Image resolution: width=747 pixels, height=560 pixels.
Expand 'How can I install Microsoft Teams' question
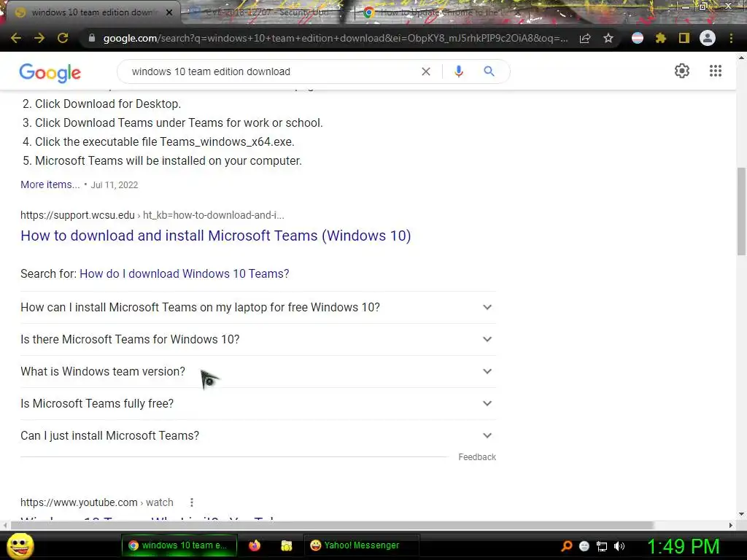pyautogui.click(x=258, y=307)
